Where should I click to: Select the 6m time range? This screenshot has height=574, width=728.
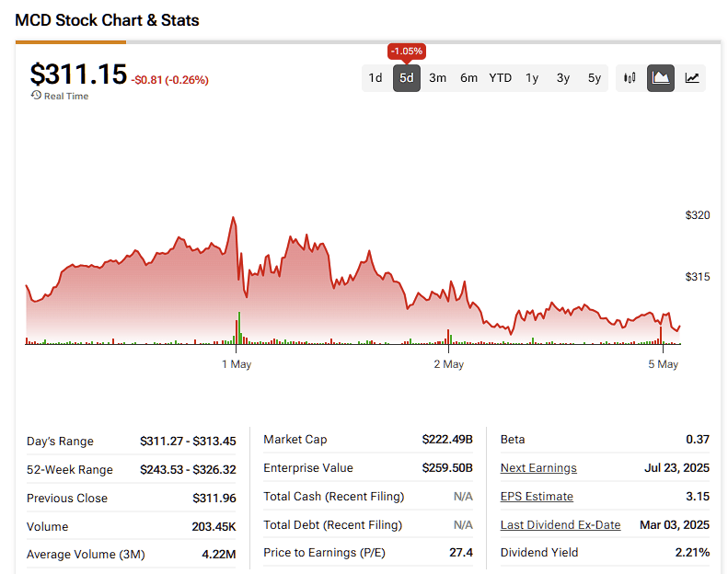(469, 78)
